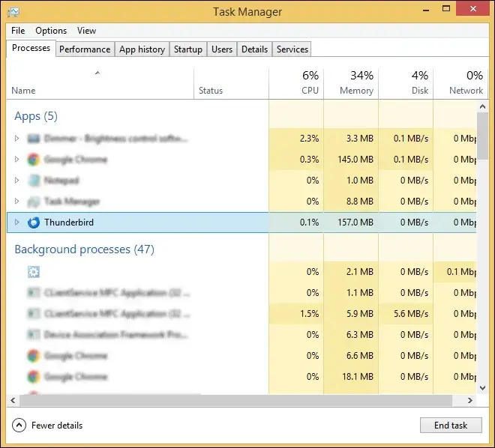Screen dimensions: 495x448
Task: Open the Options menu
Action: click(51, 31)
